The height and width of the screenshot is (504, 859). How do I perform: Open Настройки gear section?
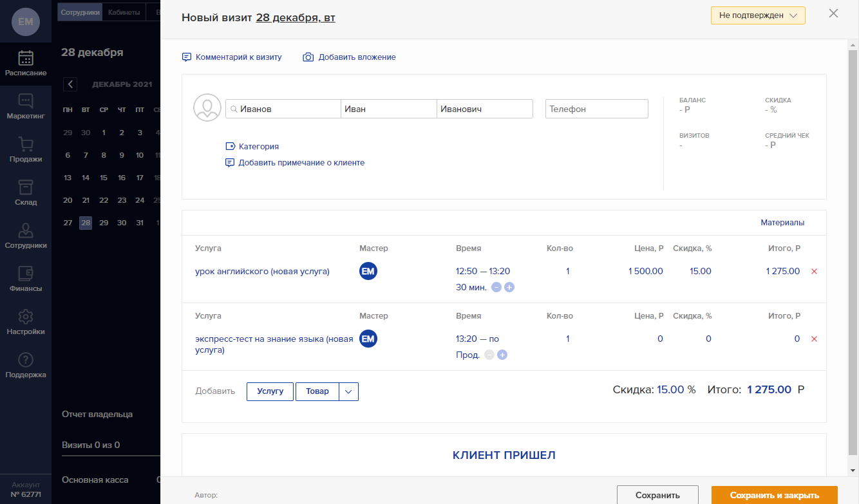click(x=26, y=322)
